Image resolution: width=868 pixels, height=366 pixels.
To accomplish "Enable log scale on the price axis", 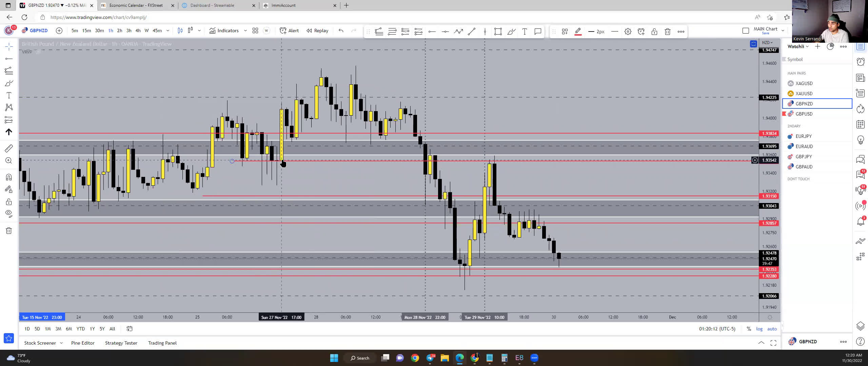I will coord(760,329).
